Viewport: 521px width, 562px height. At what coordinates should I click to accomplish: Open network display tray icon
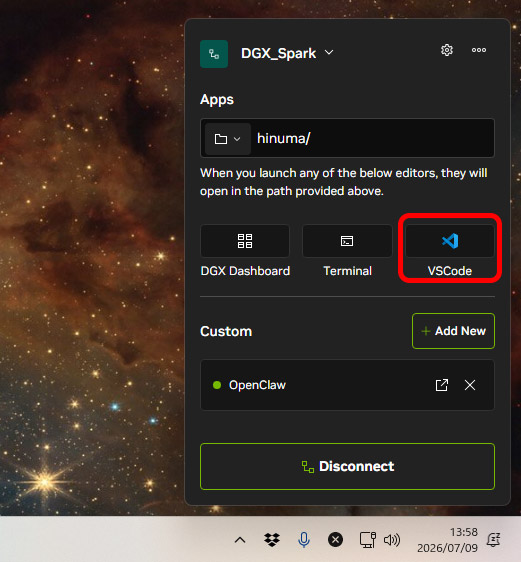pos(367,540)
